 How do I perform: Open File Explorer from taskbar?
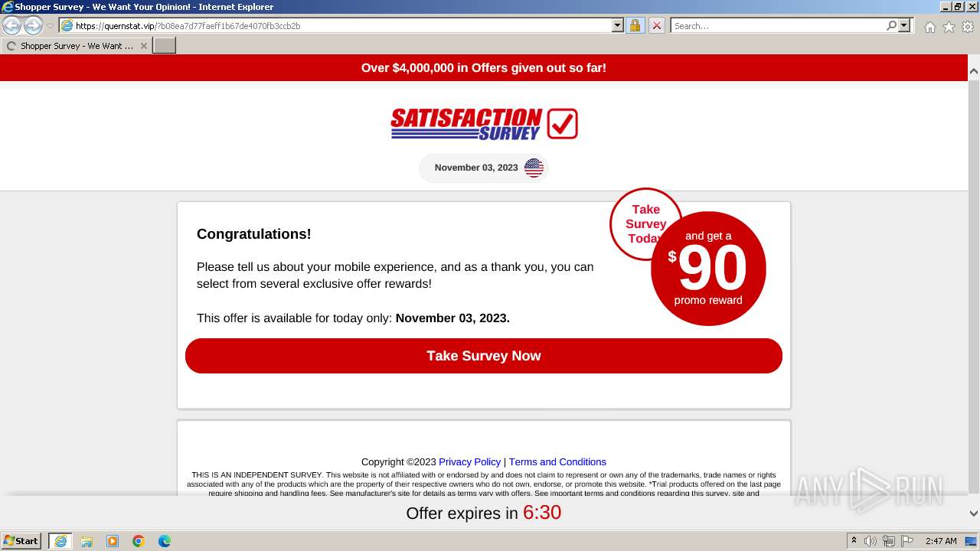click(87, 541)
